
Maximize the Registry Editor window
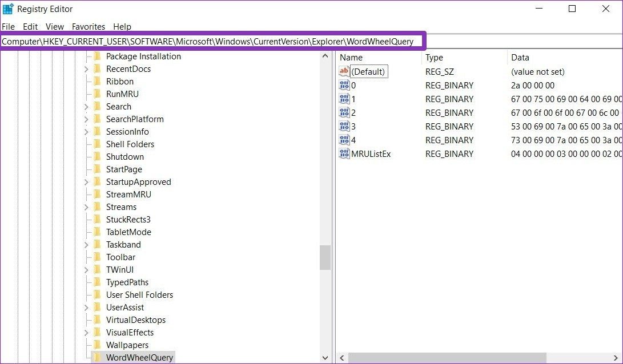point(572,9)
